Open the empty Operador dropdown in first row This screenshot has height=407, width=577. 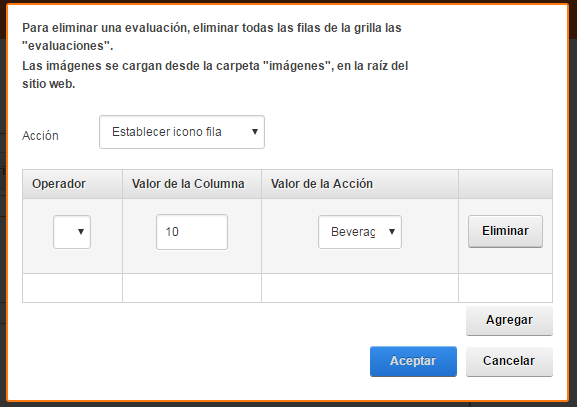72,232
